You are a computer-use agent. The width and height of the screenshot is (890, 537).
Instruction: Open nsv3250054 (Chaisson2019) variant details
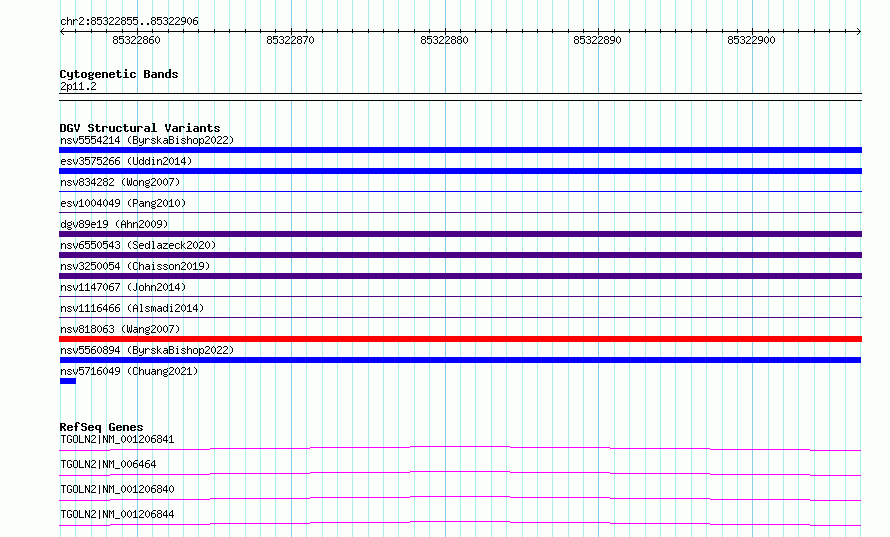coord(135,266)
